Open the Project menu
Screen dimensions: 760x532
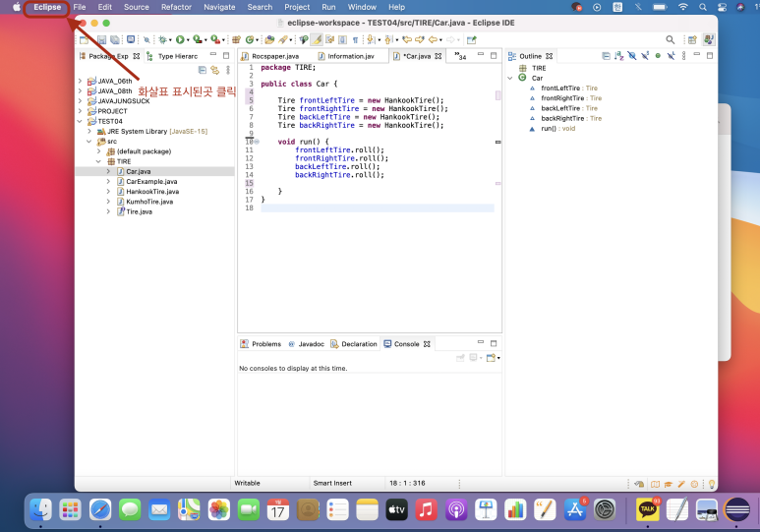click(297, 7)
